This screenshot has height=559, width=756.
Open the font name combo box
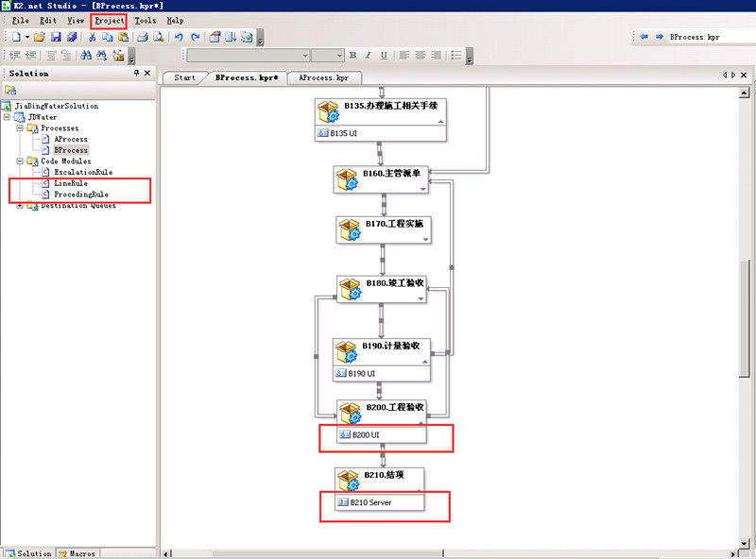(x=248, y=56)
